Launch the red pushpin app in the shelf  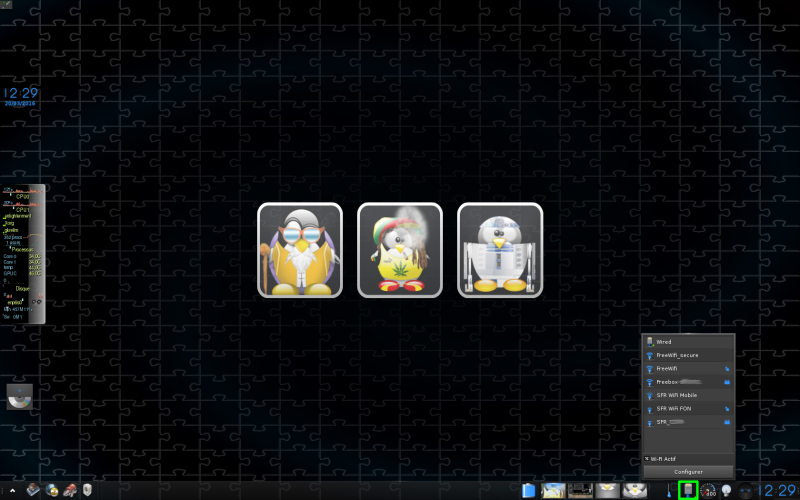click(70, 490)
